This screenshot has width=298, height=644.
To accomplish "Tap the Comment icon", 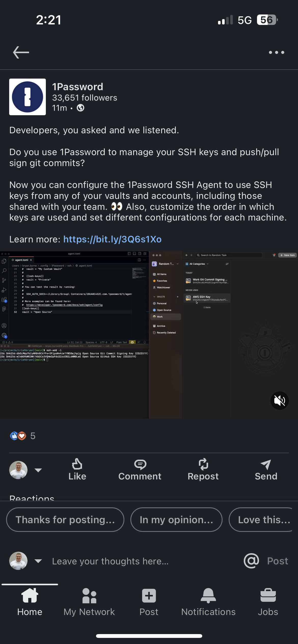I will pos(140,470).
